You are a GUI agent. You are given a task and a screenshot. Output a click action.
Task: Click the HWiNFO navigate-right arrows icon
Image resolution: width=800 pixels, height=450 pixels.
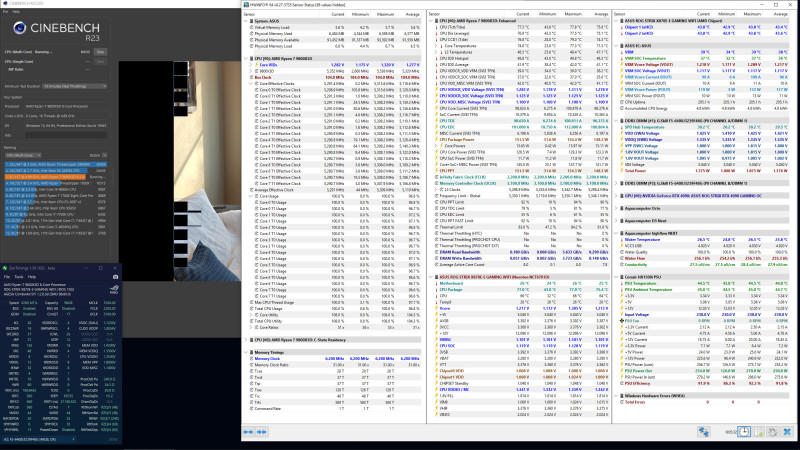tap(262, 432)
